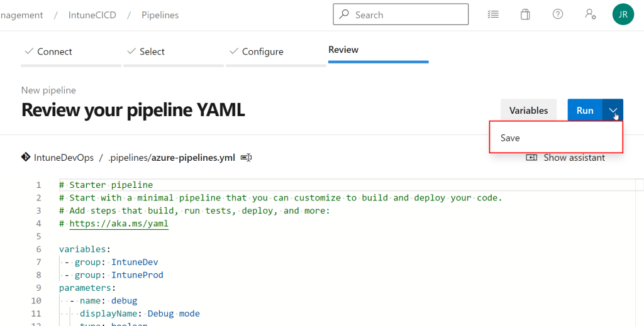Open the Marketplace shopping bag icon
Screen dimensions: 644x326
click(525, 14)
